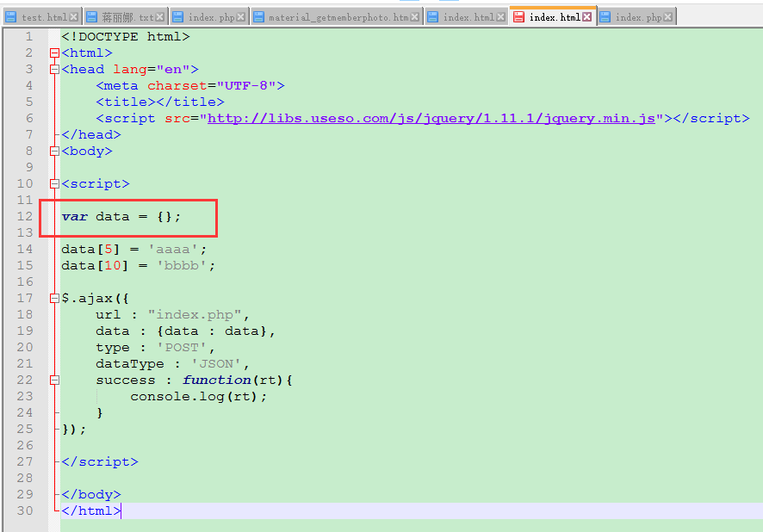Click the closing </body> tag
The image size is (763, 532).
[x=91, y=495]
